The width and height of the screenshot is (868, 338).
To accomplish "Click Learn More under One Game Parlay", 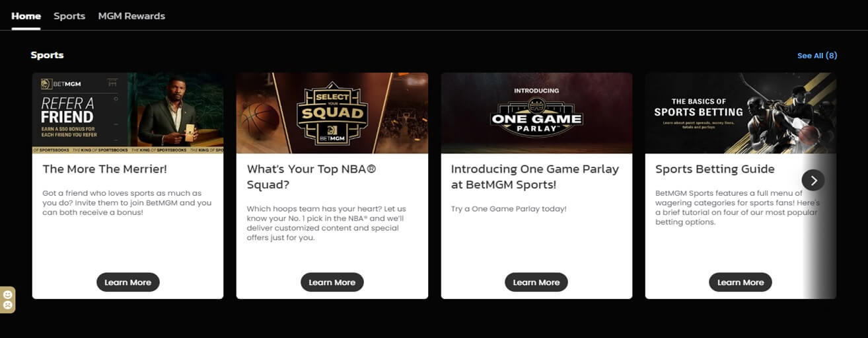I will [536, 282].
